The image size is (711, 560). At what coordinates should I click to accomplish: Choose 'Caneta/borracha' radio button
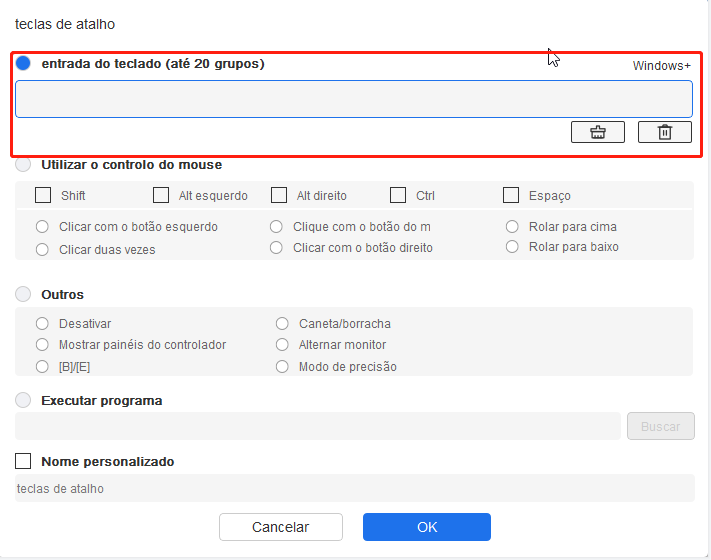coord(282,323)
